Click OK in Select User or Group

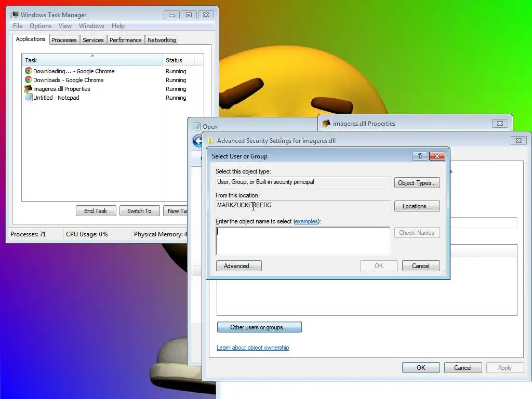click(379, 265)
